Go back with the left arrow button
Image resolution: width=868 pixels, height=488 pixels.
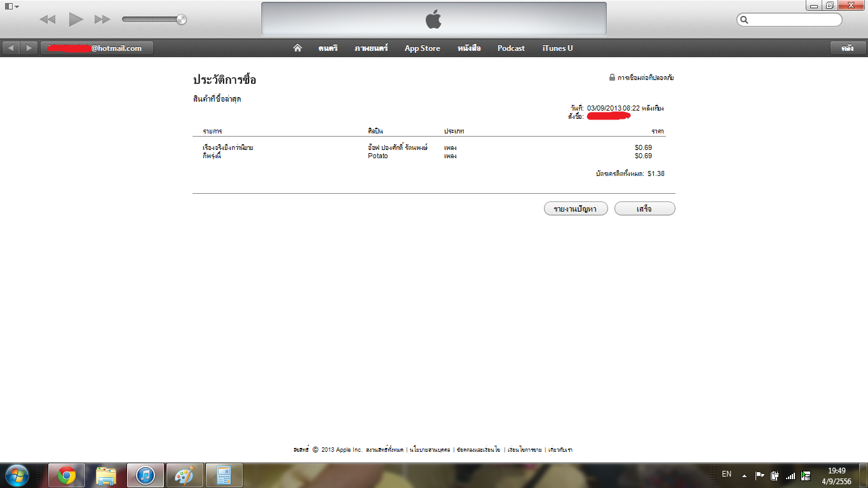[x=11, y=48]
